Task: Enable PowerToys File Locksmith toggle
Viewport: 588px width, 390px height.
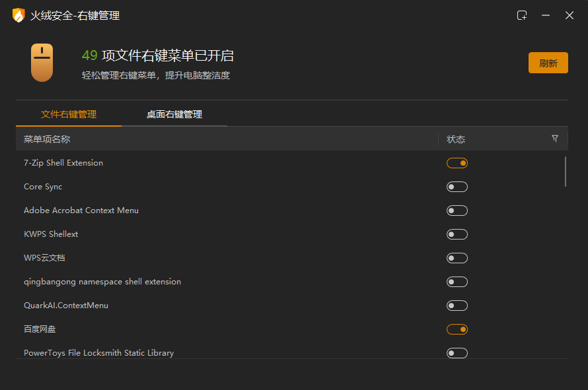Action: pos(457,353)
